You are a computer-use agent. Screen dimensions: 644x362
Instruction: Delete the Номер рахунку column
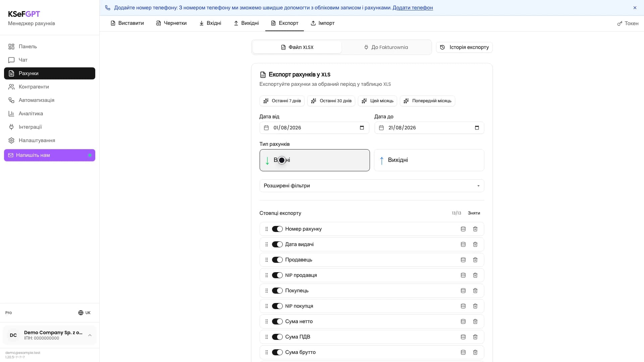(x=475, y=229)
